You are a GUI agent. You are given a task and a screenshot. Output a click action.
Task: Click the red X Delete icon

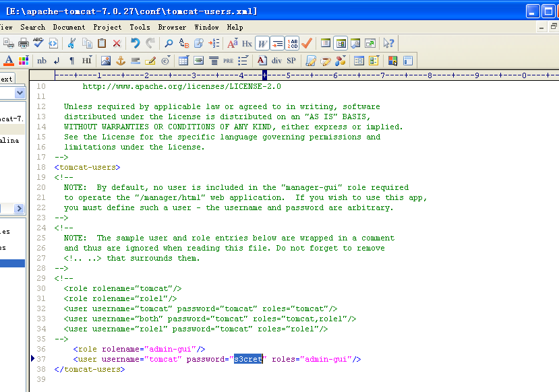pyautogui.click(x=117, y=43)
